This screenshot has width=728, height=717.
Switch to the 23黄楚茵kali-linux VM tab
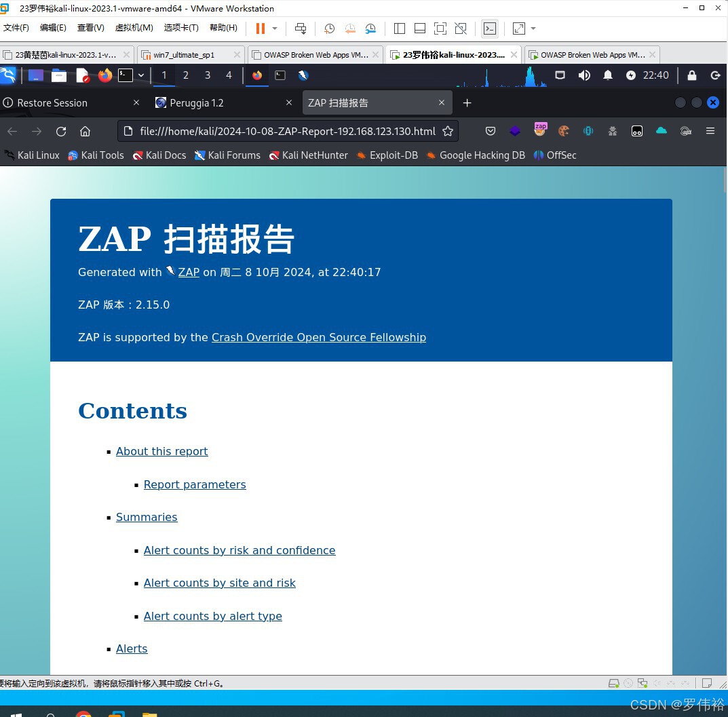pyautogui.click(x=66, y=55)
